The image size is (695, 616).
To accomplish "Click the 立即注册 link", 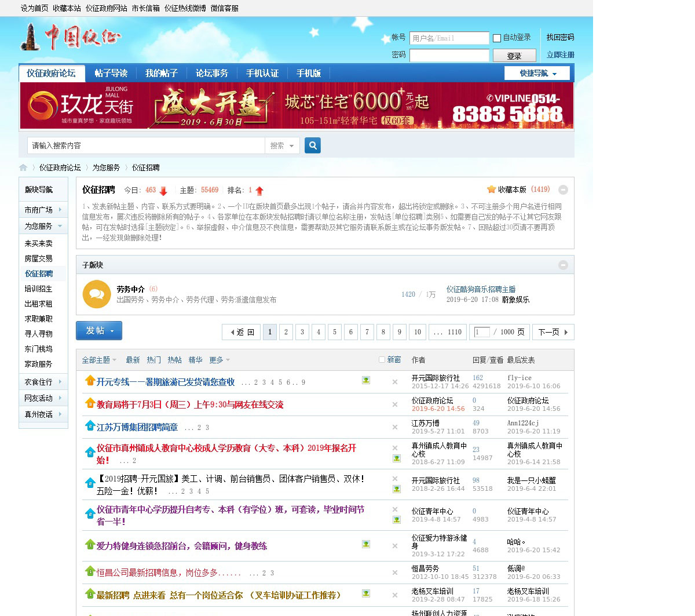I will pyautogui.click(x=560, y=55).
